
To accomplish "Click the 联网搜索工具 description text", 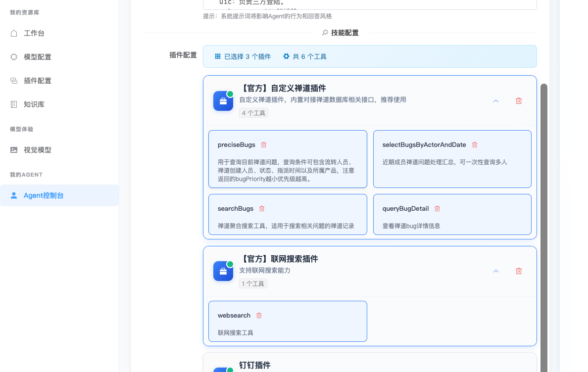I will click(x=236, y=332).
